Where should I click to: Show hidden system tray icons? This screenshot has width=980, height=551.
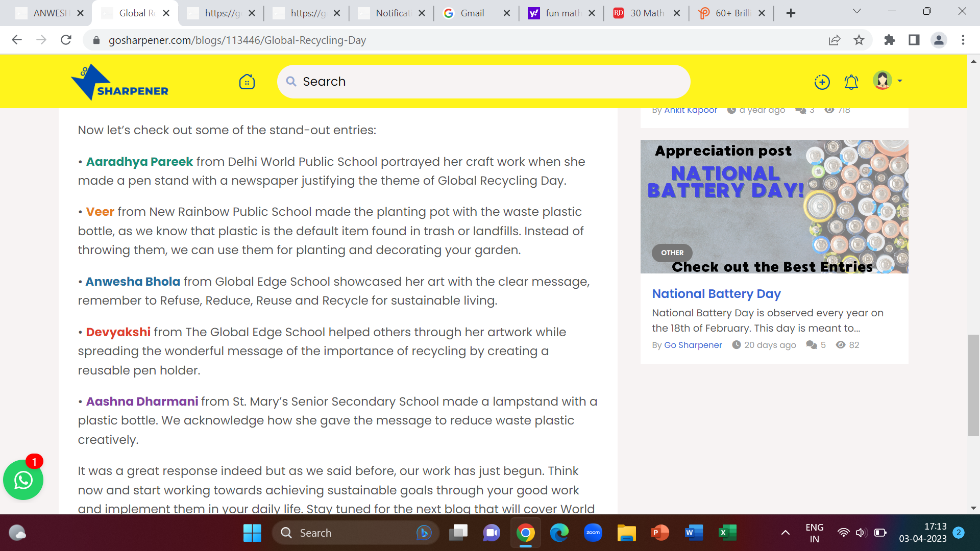786,533
